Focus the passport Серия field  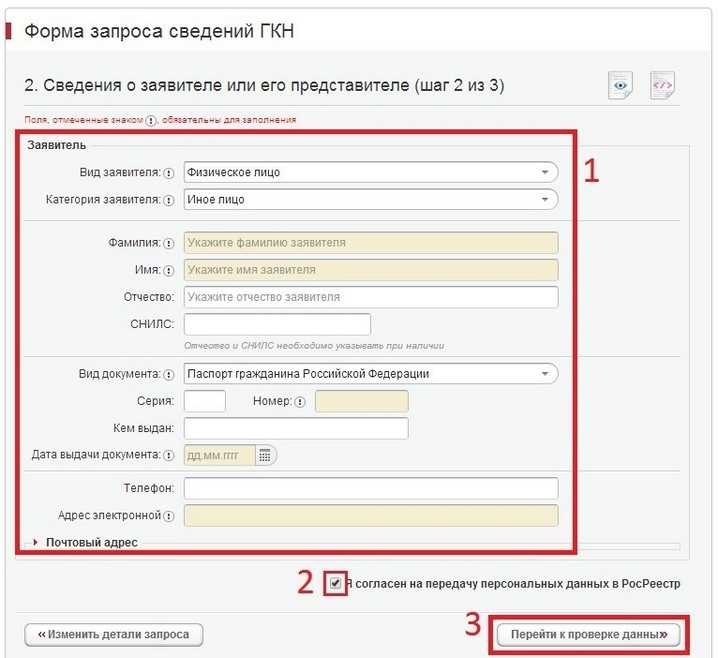[x=205, y=401]
